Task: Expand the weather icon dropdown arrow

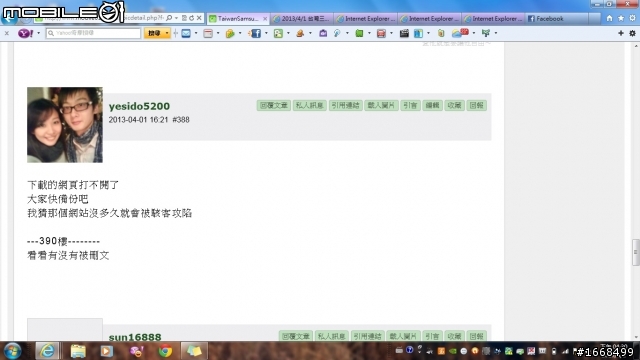Action: tap(473, 33)
